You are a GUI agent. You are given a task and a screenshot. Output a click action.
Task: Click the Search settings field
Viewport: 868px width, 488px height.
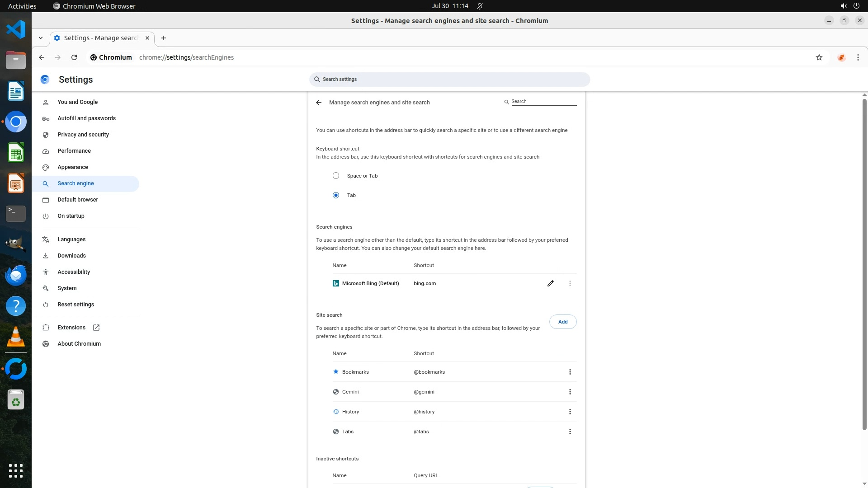tap(449, 80)
